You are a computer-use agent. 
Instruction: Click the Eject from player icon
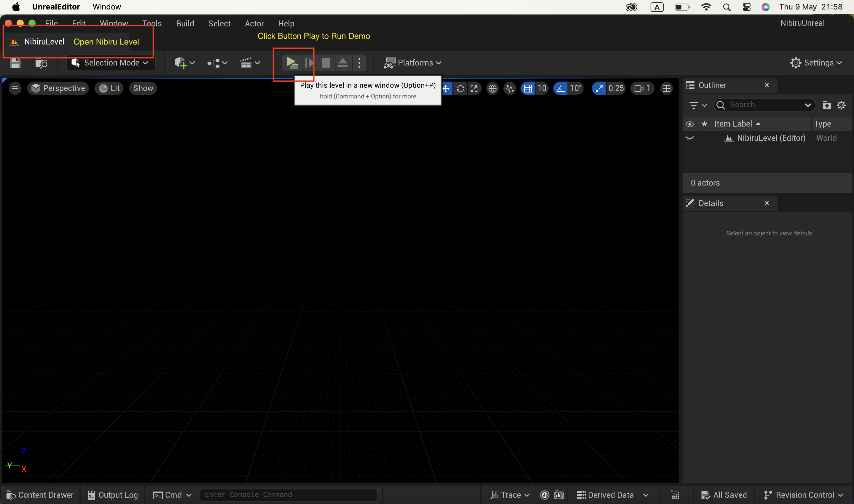pos(342,63)
